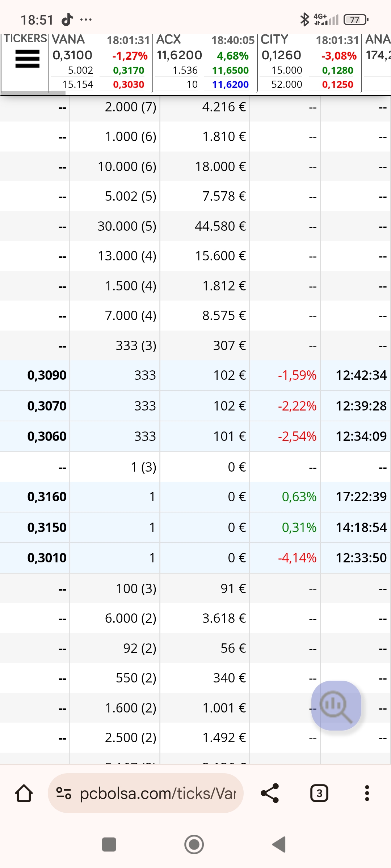Tap the share icon in browser bar
This screenshot has height=868, width=391.
270,793
